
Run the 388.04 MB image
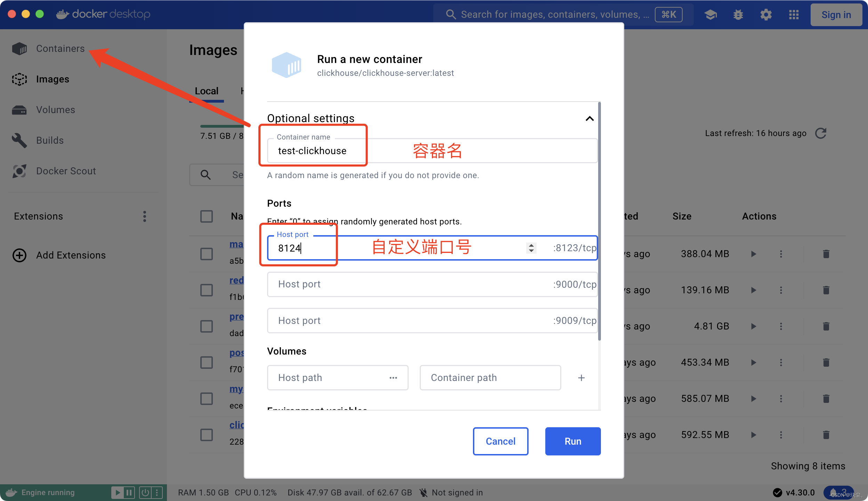pyautogui.click(x=753, y=254)
